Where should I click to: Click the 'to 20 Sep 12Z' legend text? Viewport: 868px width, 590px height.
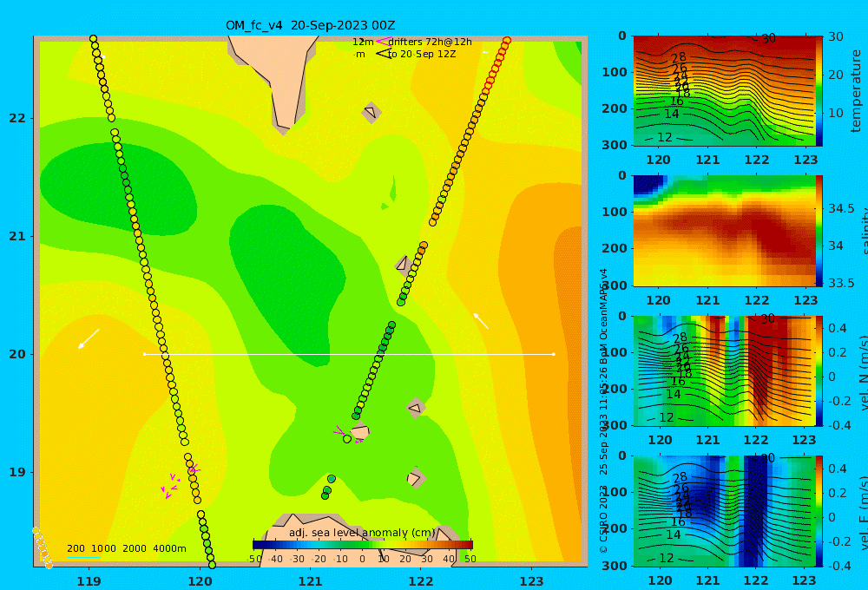click(422, 55)
